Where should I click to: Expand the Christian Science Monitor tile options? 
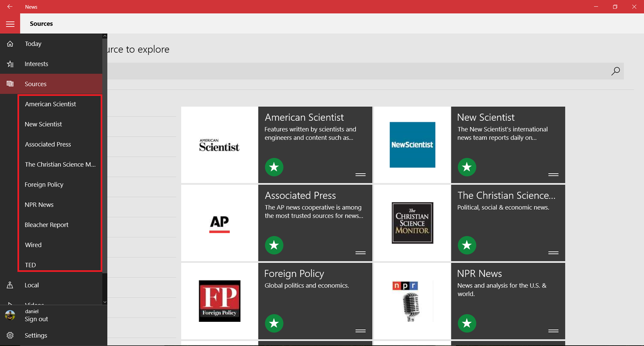click(x=553, y=252)
